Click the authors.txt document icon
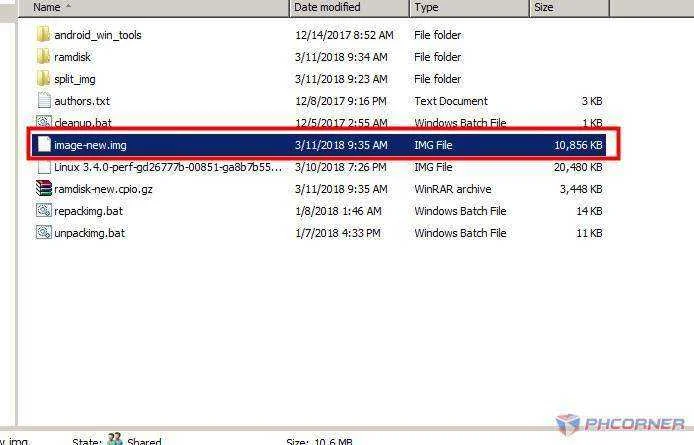 point(44,101)
